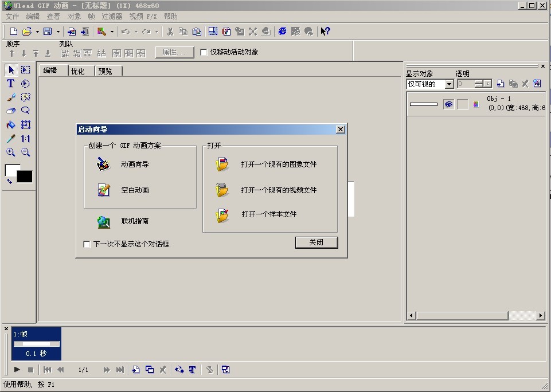Screen dimensions: 551x392
Task: Select the Paint brush tool
Action: 11,97
